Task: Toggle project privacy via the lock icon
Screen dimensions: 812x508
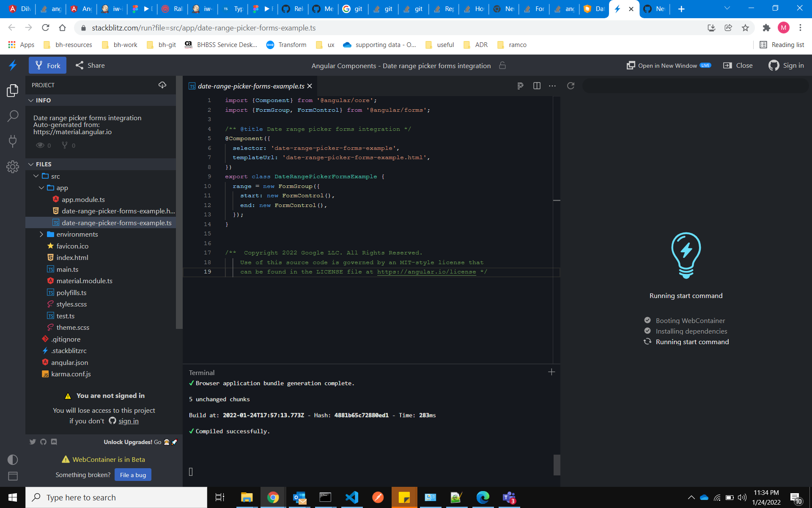Action: coord(502,66)
